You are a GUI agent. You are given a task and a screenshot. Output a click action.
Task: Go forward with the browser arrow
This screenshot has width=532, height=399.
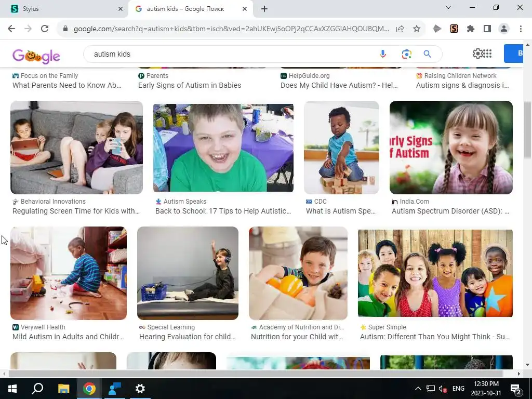click(28, 29)
